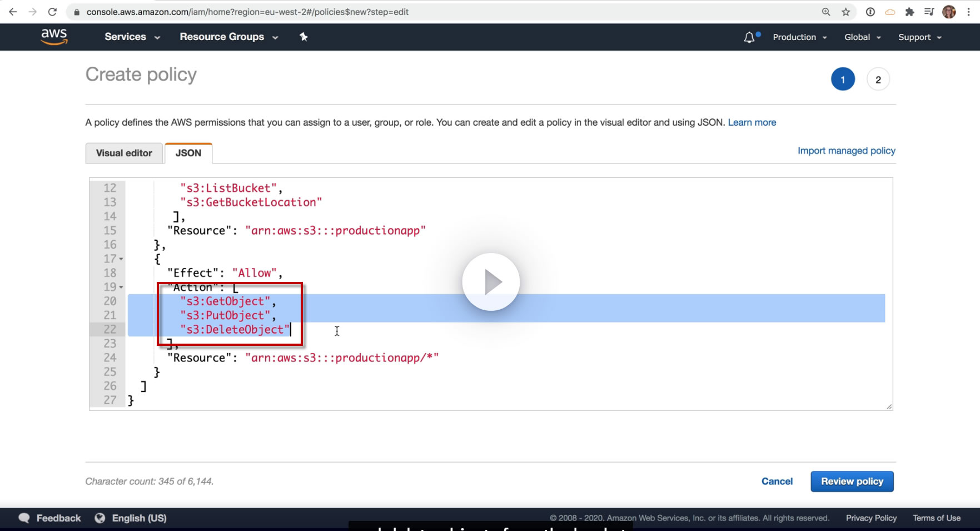This screenshot has height=531, width=980.
Task: Open the Privacy Policy link
Action: point(871,518)
